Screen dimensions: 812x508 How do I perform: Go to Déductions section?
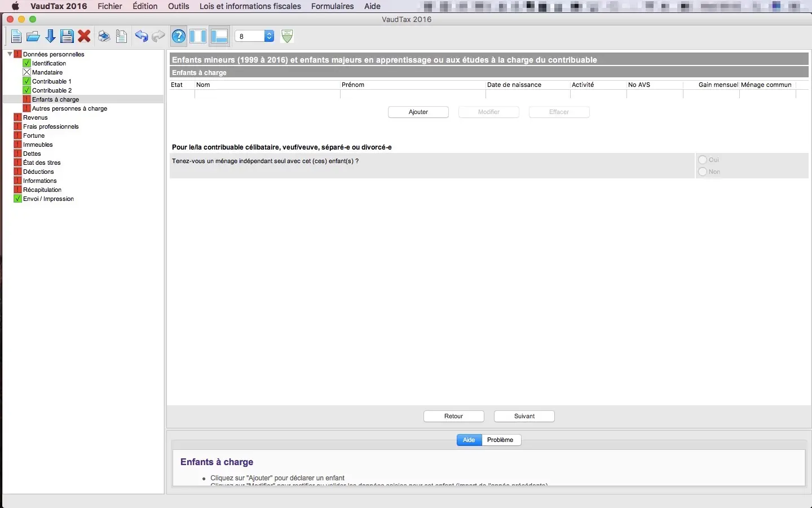pos(38,172)
